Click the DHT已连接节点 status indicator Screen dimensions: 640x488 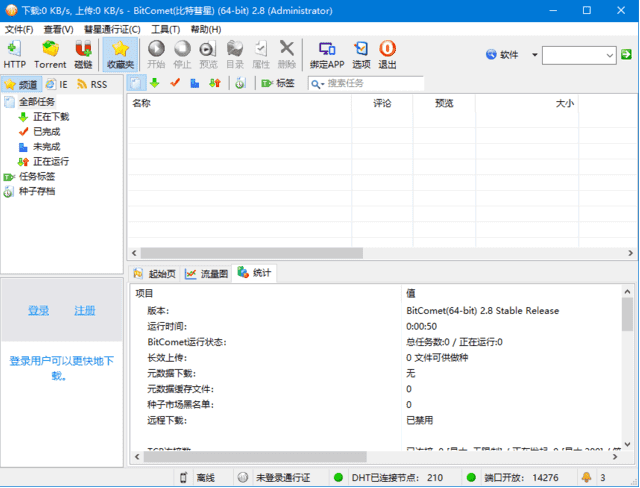[x=338, y=477]
